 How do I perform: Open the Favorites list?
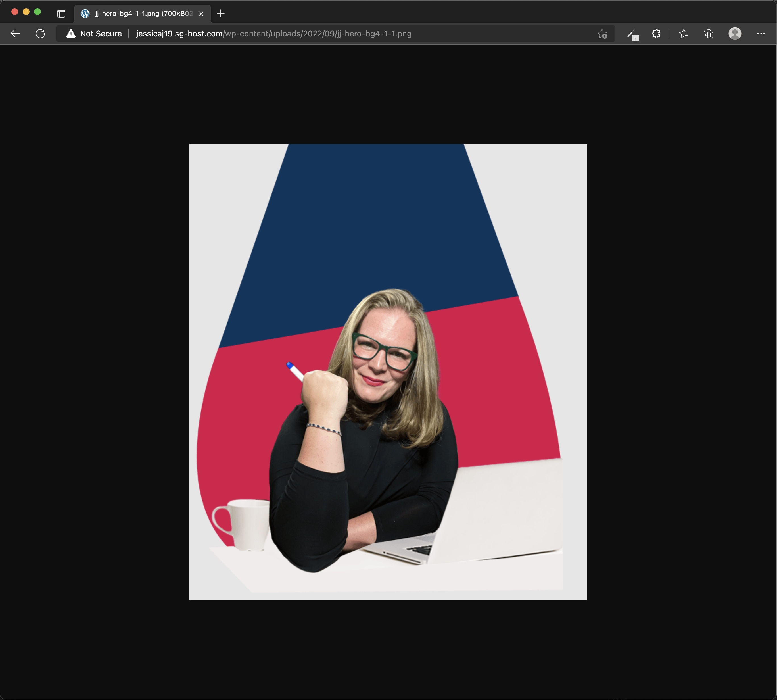click(684, 34)
